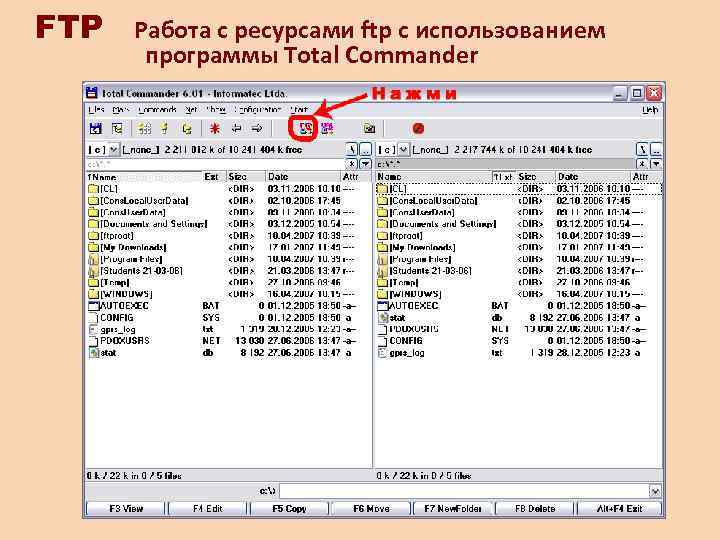Click the F5 Copy button
The image size is (720, 540).
tap(289, 509)
